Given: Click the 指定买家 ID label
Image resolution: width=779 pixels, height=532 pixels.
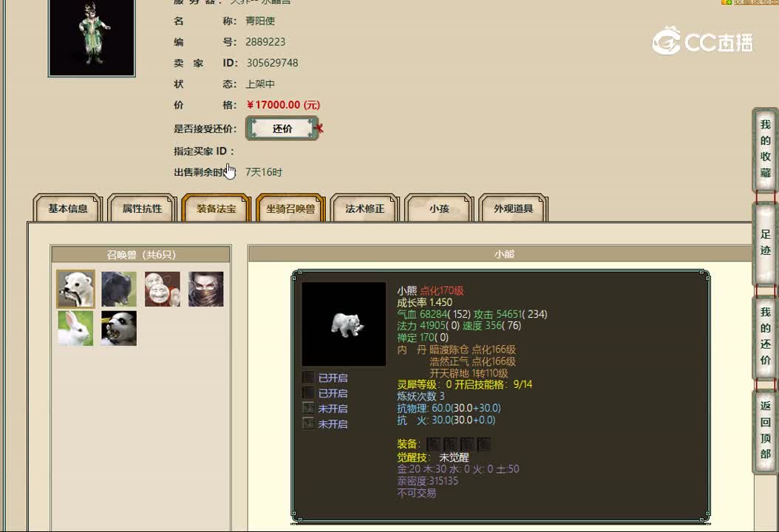Looking at the screenshot, I should pyautogui.click(x=204, y=151).
